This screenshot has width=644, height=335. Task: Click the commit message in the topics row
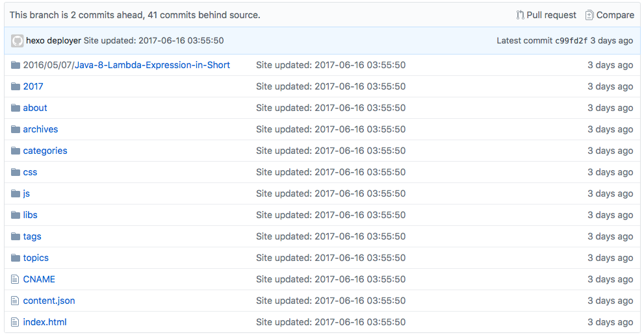coord(331,258)
